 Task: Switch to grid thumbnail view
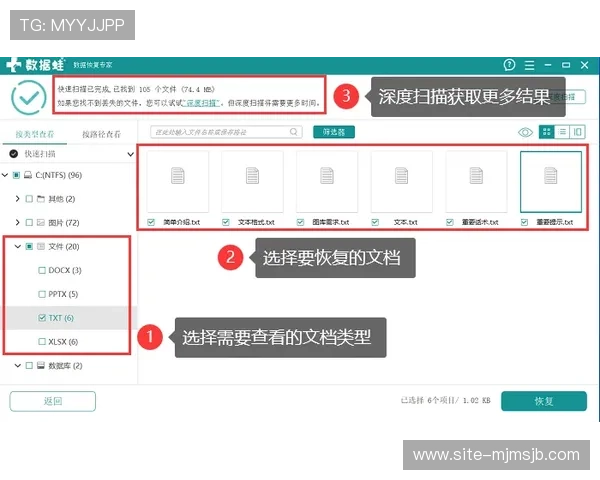tap(546, 132)
